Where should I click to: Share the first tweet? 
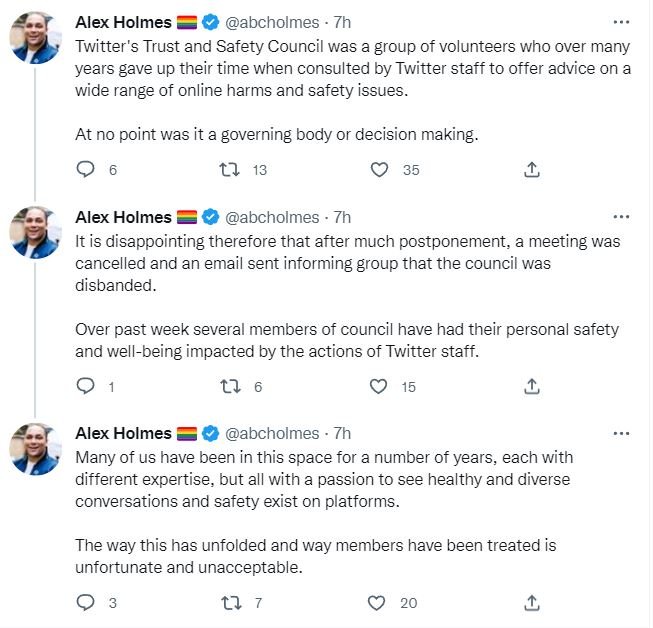(x=532, y=170)
